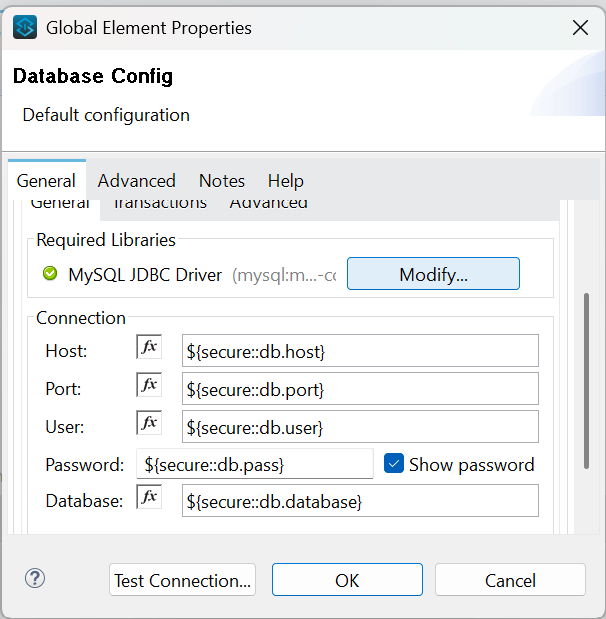The image size is (606, 619).
Task: Switch to the Advanced top-level tab
Action: [136, 181]
